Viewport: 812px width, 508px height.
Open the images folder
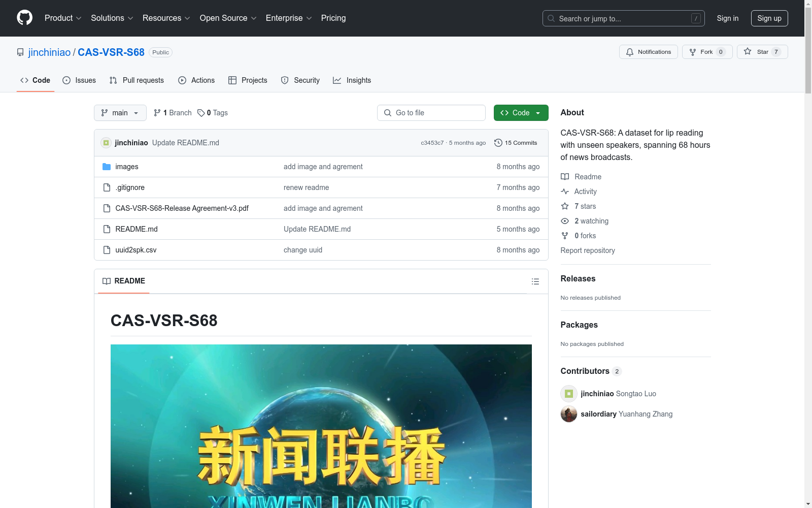[127, 167]
